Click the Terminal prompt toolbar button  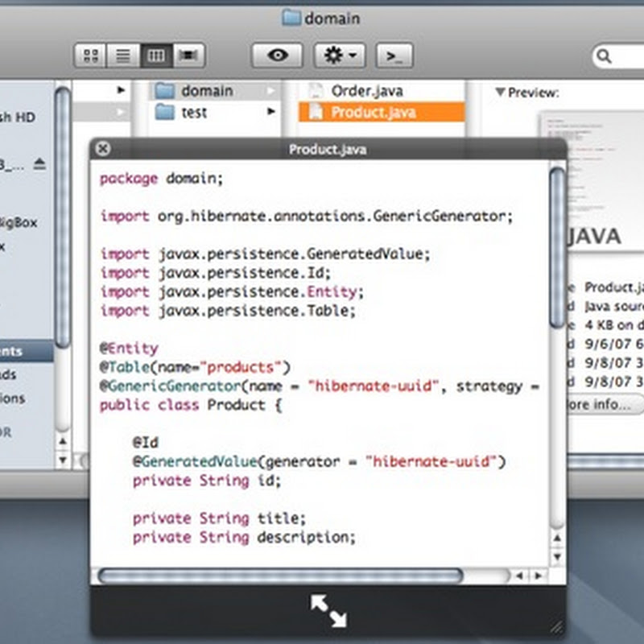tap(394, 56)
